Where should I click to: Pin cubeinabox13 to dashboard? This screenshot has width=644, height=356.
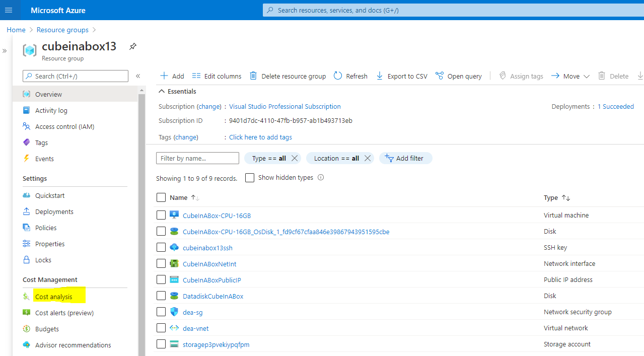(x=132, y=46)
